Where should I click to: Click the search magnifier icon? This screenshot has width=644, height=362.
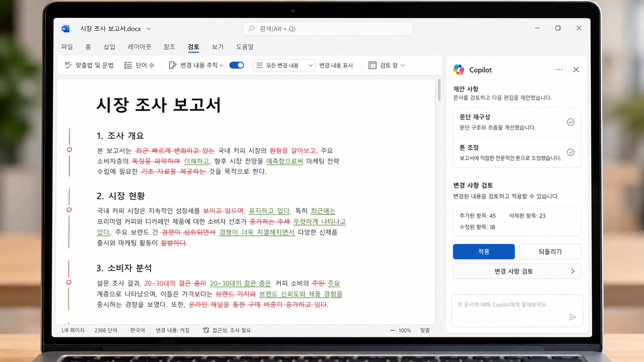click(x=251, y=29)
